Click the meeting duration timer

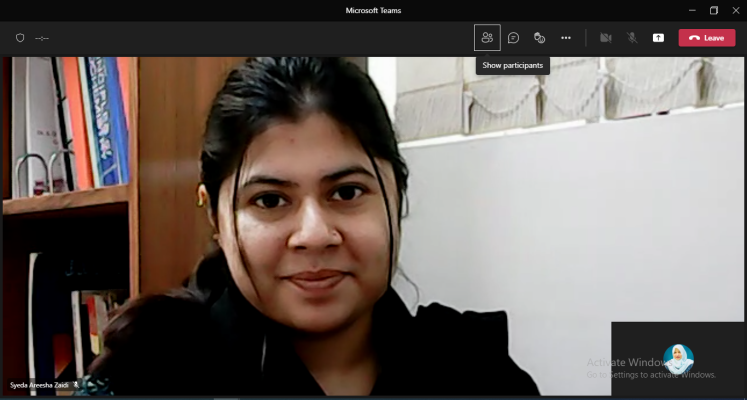tap(42, 38)
